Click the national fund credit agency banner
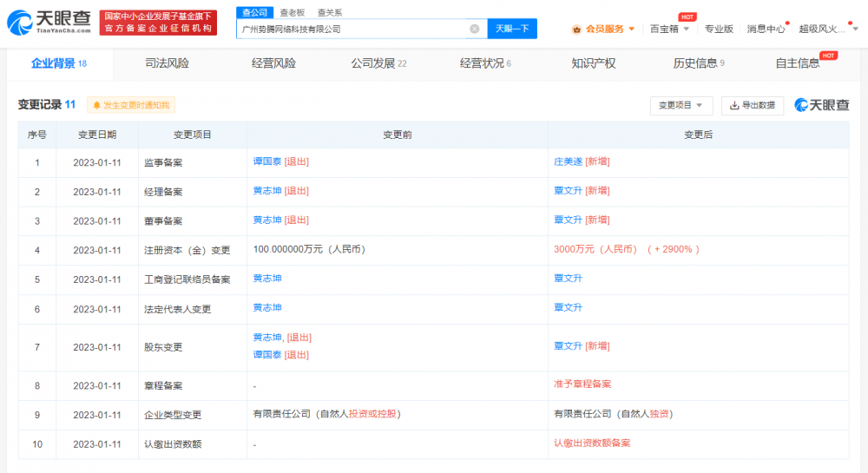This screenshot has height=473, width=868. [158, 23]
